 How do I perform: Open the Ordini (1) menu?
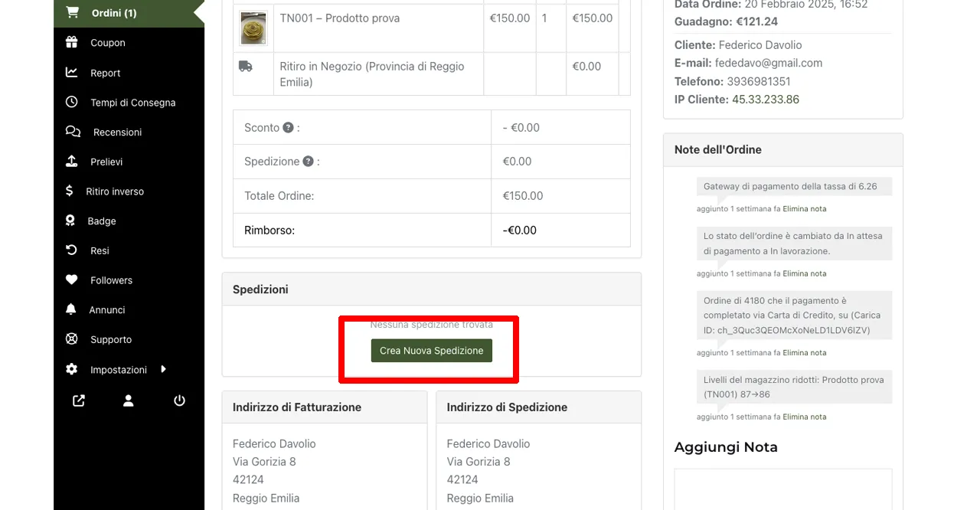(x=114, y=13)
